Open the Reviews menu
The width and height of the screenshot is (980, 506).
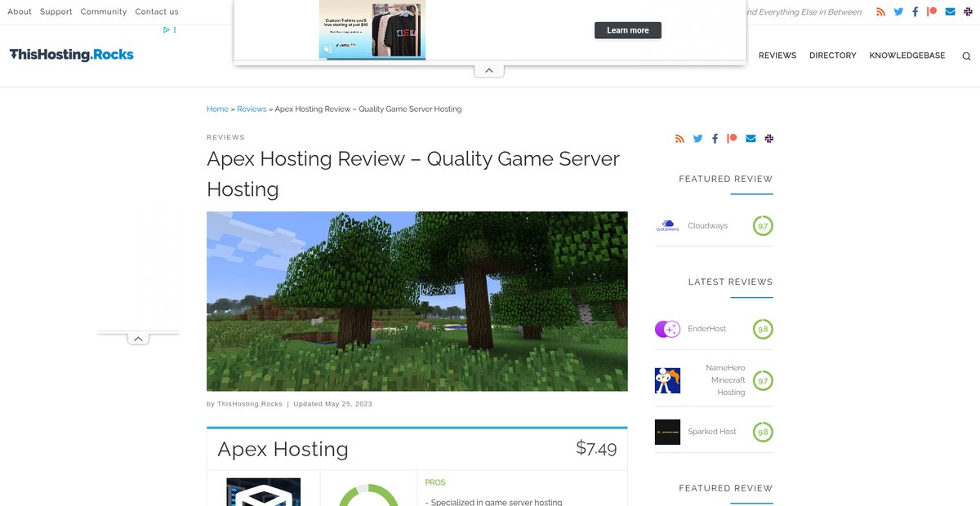777,55
